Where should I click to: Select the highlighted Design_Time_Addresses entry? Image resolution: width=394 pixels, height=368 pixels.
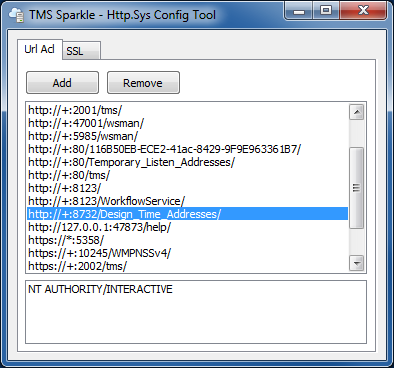click(188, 214)
